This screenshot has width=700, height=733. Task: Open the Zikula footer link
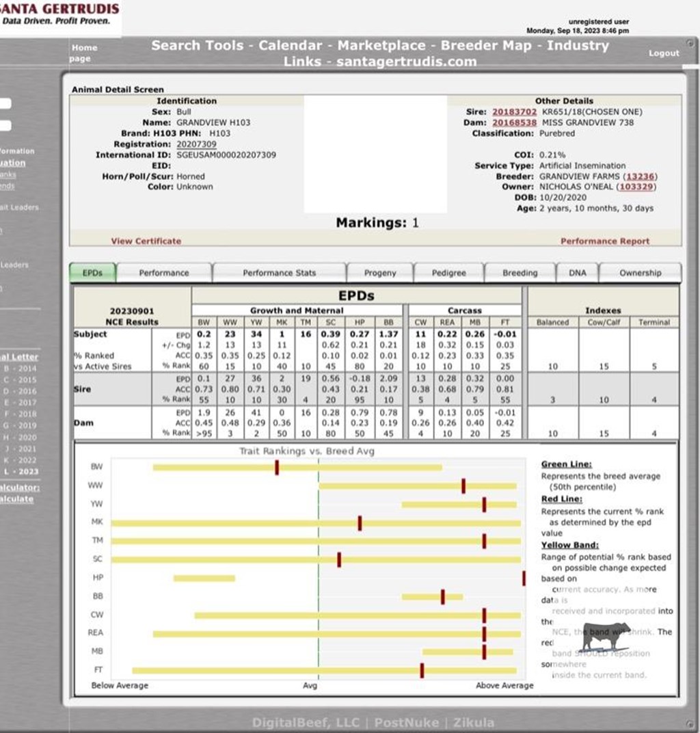[474, 723]
